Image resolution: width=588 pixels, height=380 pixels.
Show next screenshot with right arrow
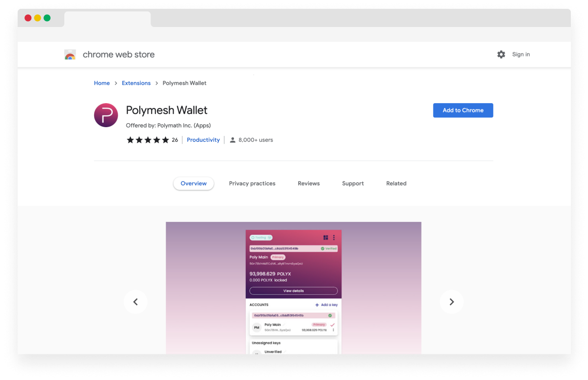(452, 302)
